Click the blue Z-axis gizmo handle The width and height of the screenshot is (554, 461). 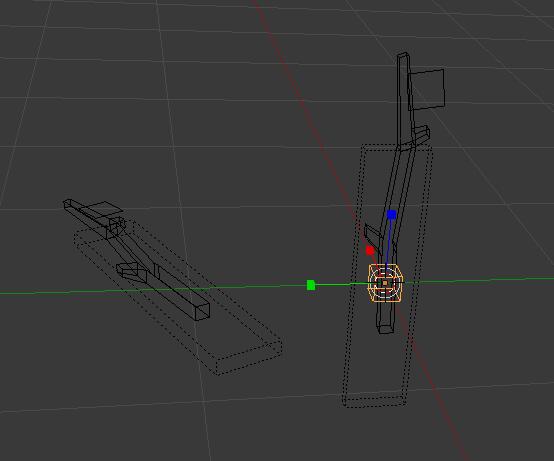point(391,214)
